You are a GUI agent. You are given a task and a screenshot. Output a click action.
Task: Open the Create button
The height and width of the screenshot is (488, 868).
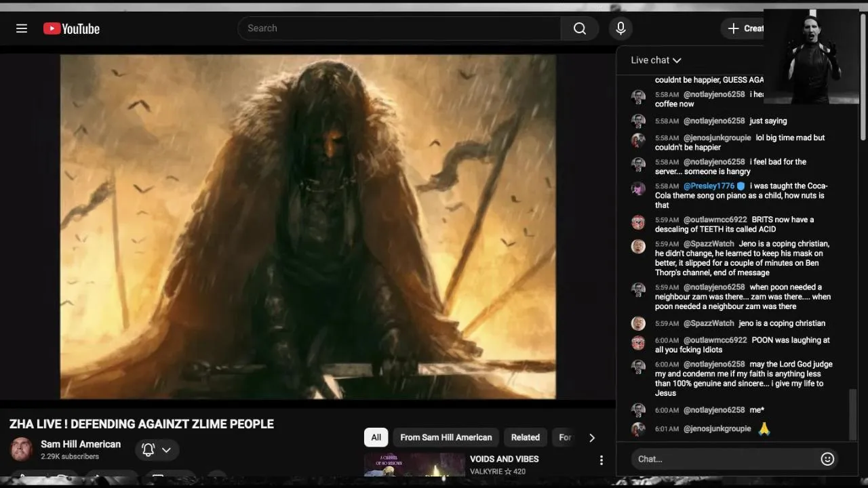click(x=745, y=28)
